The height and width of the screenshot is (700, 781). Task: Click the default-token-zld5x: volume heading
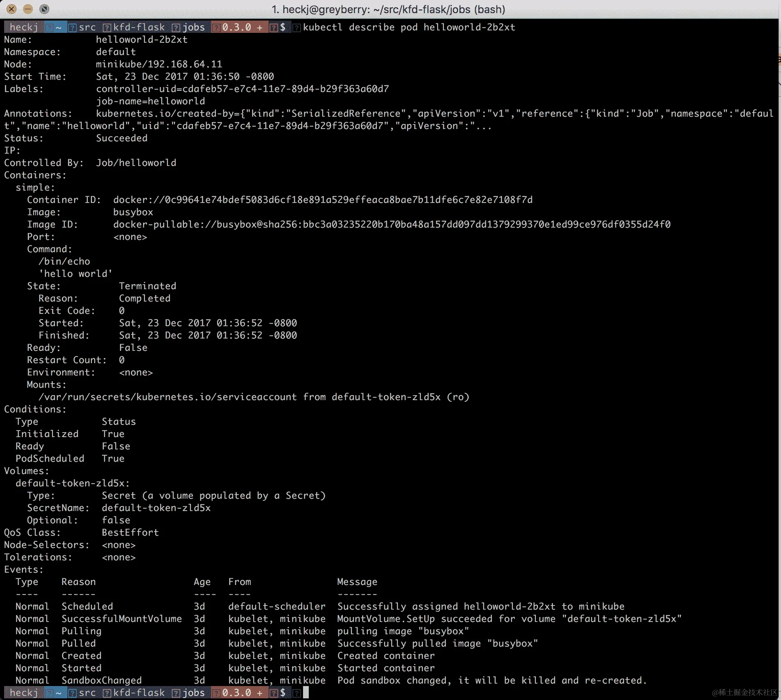coord(73,483)
